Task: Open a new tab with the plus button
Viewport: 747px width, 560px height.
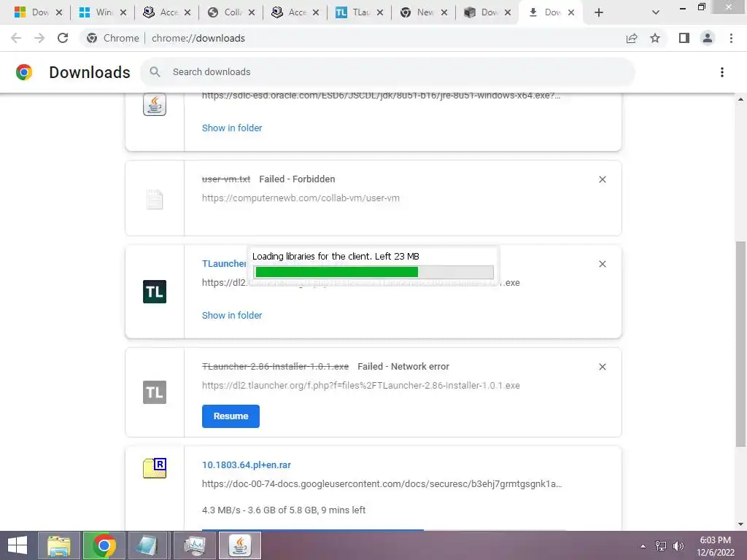Action: pyautogui.click(x=599, y=12)
